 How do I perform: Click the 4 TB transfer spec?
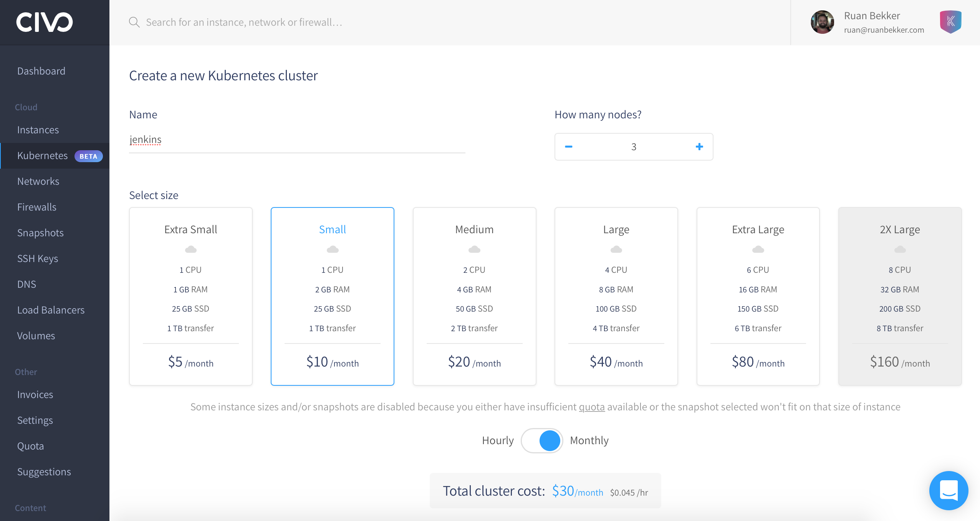coord(616,328)
